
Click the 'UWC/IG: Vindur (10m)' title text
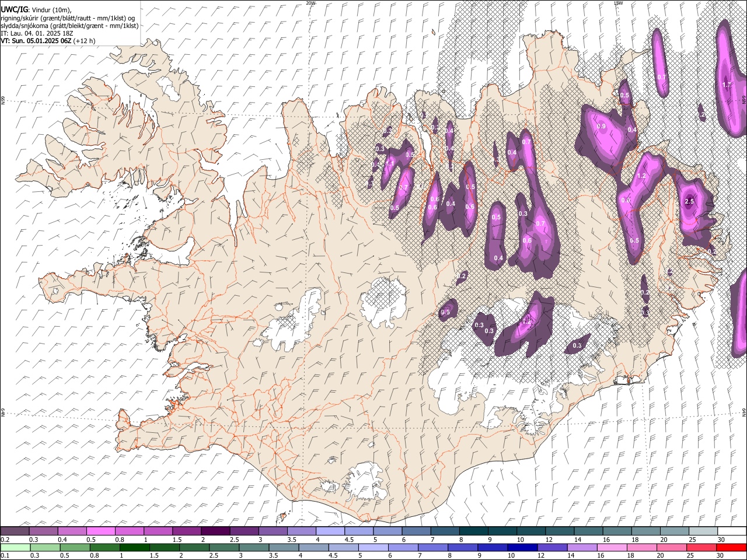(x=35, y=9)
